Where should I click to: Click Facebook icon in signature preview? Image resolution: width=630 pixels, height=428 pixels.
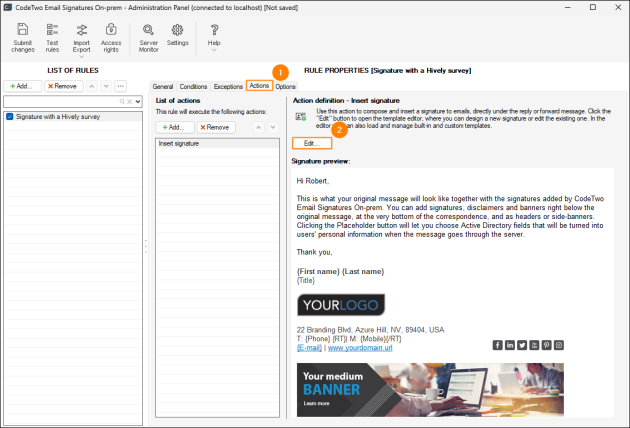(x=497, y=345)
